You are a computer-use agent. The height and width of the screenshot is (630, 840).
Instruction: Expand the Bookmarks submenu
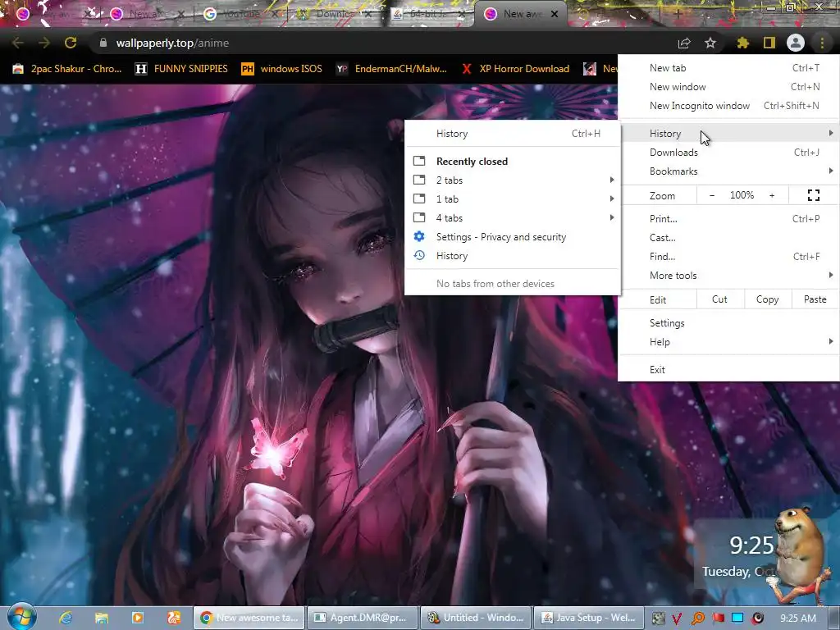(728, 171)
